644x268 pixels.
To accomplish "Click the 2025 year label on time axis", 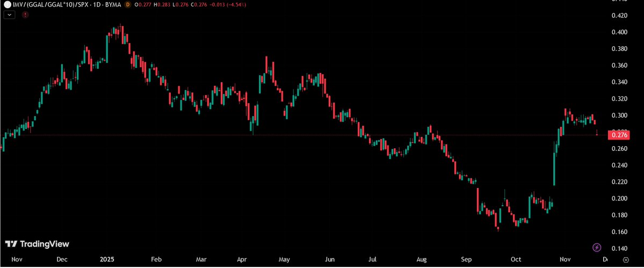I will tap(106, 260).
